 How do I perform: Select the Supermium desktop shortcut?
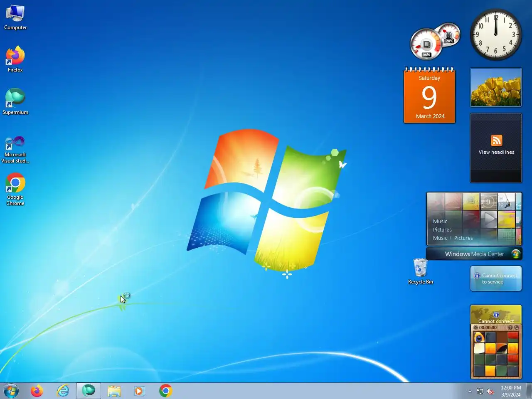[x=15, y=102]
